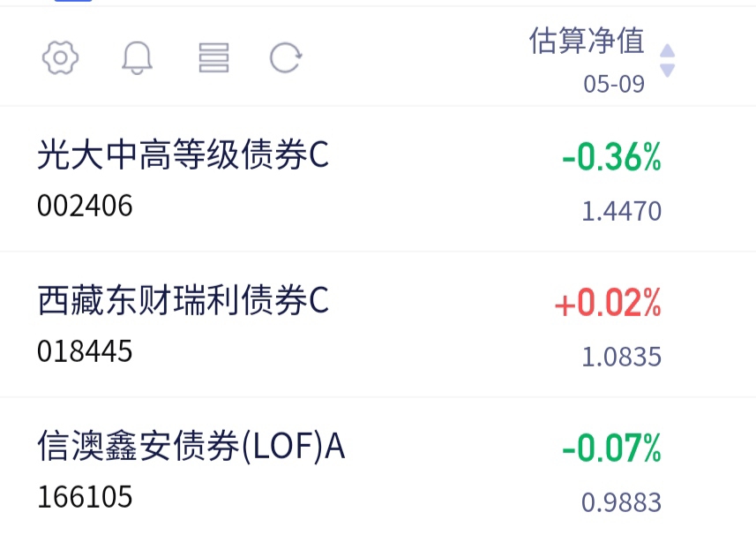The width and height of the screenshot is (756, 535).
Task: Tap the +0.02% change value
Action: (x=608, y=303)
